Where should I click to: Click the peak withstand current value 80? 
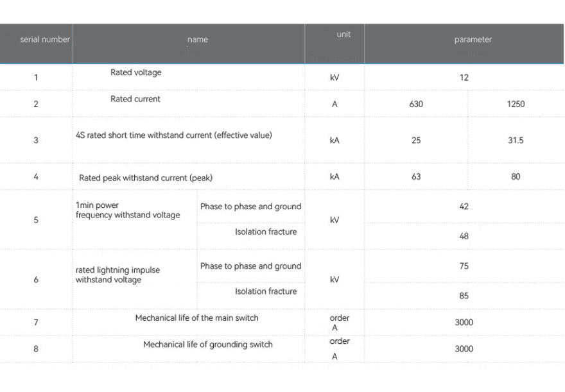click(x=516, y=177)
